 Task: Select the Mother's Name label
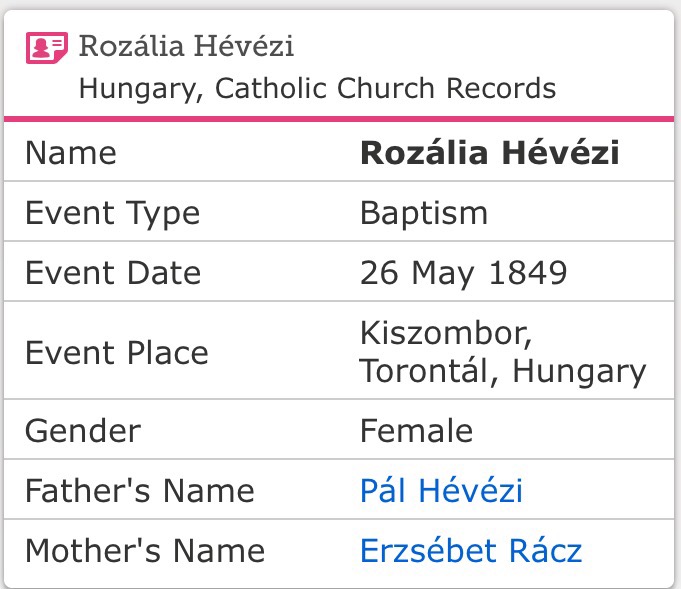[144, 551]
